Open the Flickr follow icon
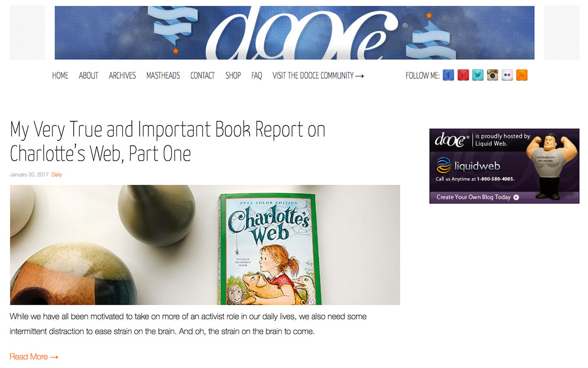 pyautogui.click(x=507, y=75)
